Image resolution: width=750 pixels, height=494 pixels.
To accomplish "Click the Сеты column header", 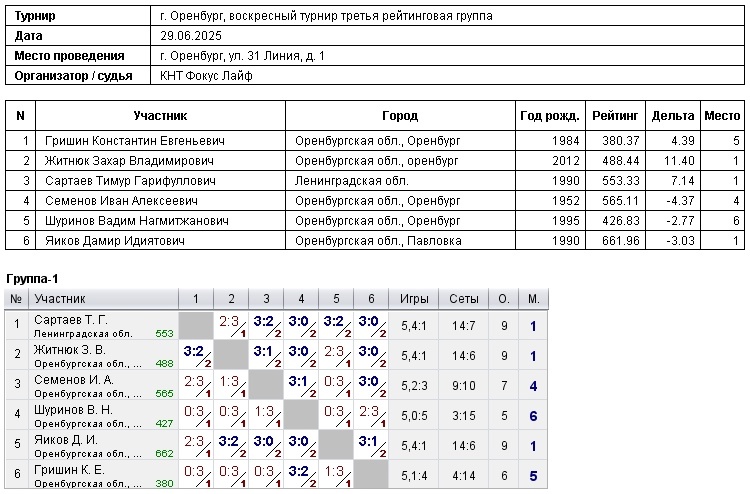I will [464, 298].
